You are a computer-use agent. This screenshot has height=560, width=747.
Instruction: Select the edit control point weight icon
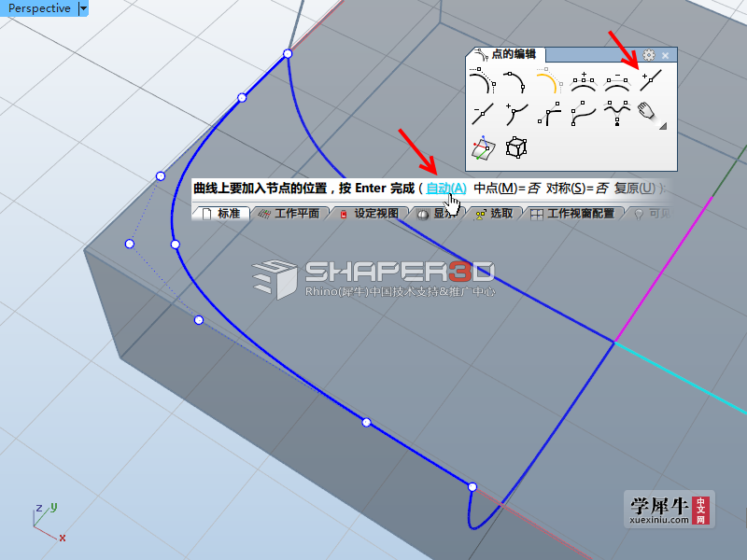tap(617, 114)
